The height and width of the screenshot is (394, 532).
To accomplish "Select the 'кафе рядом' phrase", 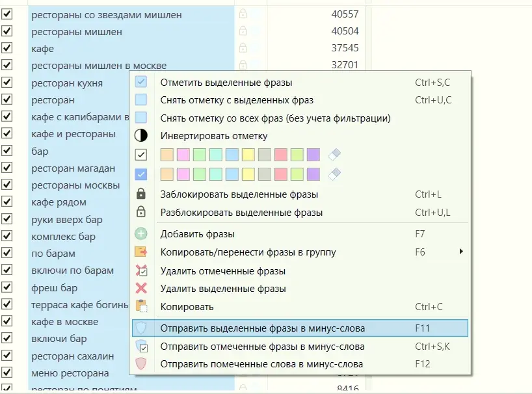I will coord(59,202).
